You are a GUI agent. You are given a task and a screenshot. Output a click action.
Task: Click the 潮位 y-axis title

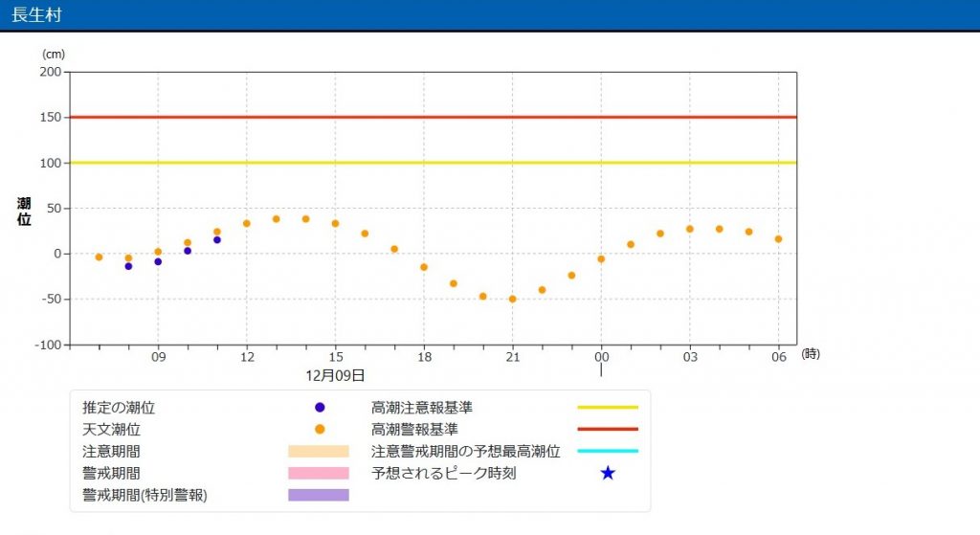[x=24, y=212]
